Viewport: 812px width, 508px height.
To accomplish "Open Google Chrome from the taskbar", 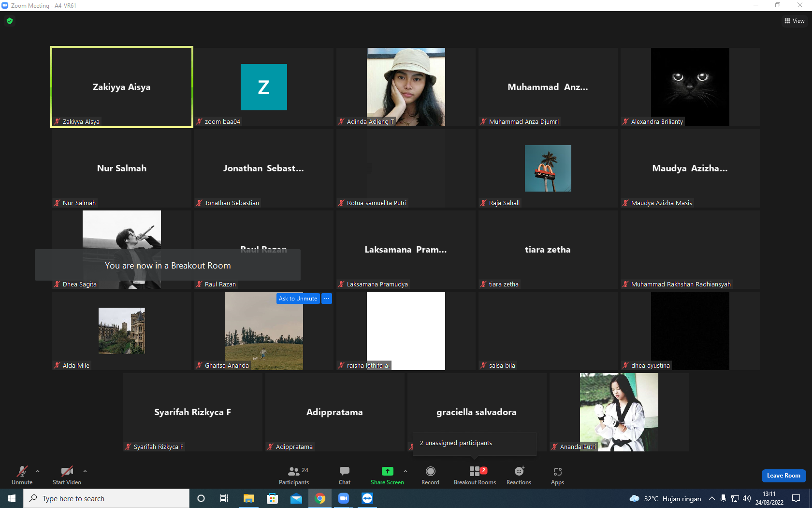I will pos(320,498).
